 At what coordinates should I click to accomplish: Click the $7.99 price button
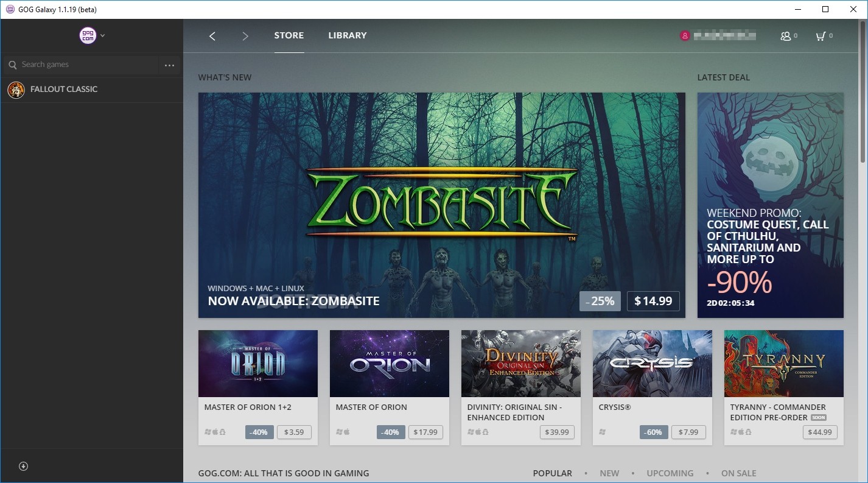(688, 432)
